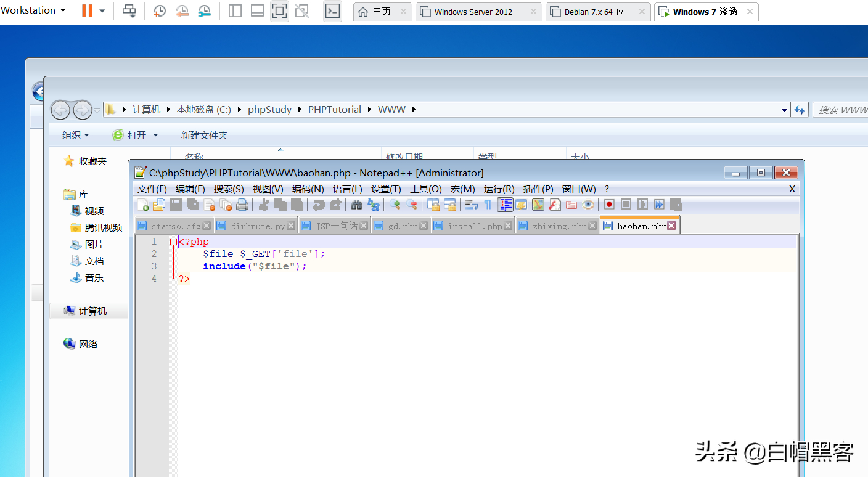This screenshot has width=868, height=477.
Task: Click the Cut (scissors) toolbar icon
Action: point(264,205)
